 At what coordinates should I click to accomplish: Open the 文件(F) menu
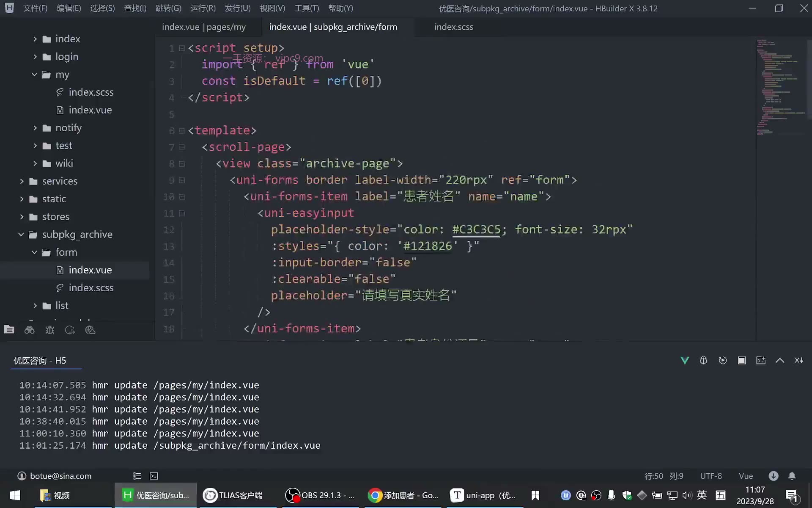(x=35, y=8)
